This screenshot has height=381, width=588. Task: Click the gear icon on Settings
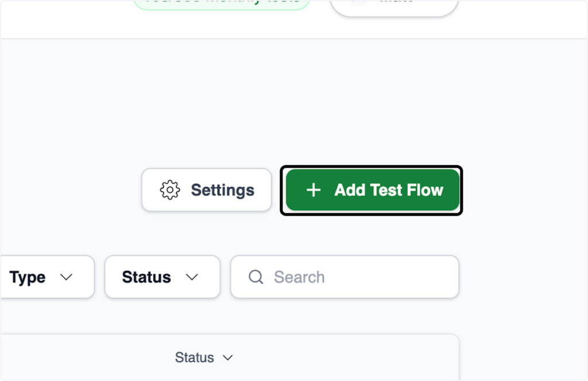pos(170,190)
